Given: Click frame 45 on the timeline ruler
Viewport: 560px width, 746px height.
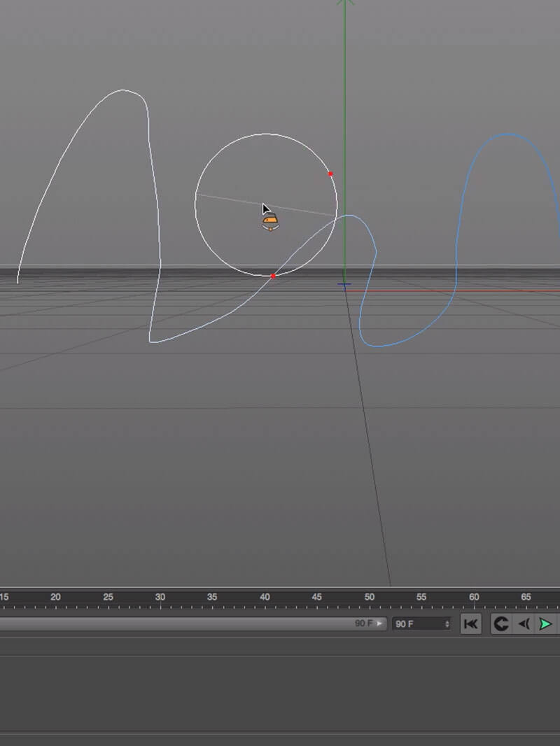Looking at the screenshot, I should point(317,597).
